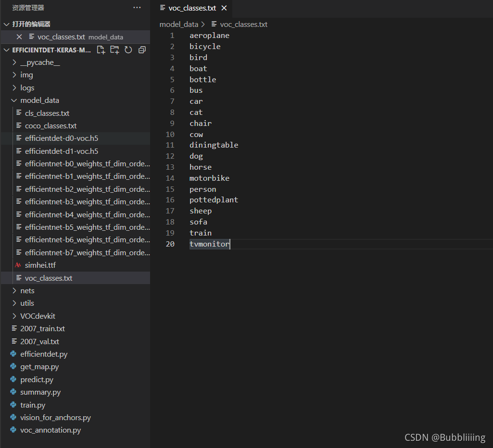Viewport: 493px width, 448px height.
Task: Click model_data in the breadcrumb
Action: pos(179,25)
